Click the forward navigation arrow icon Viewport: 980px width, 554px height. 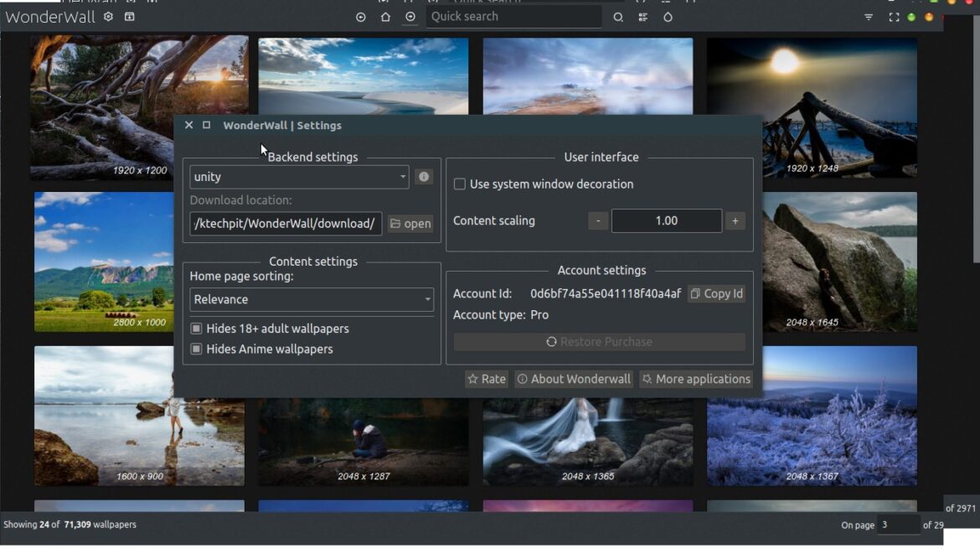(409, 17)
